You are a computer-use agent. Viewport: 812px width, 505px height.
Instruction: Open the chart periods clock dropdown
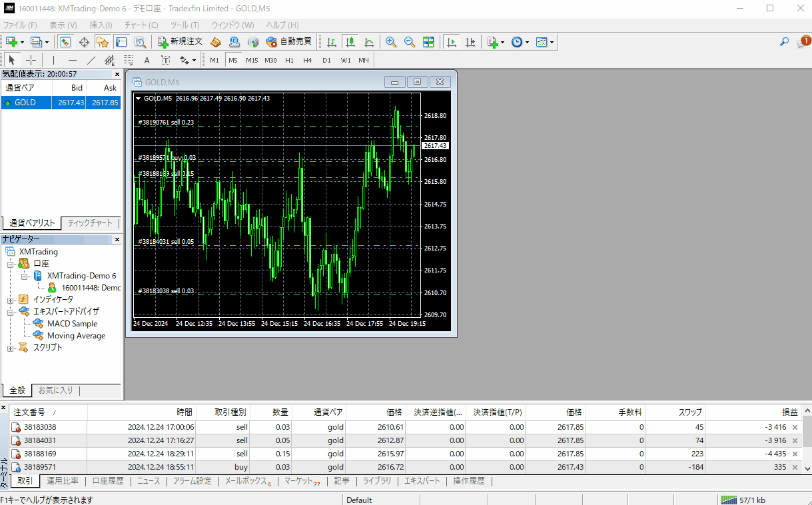pos(520,42)
